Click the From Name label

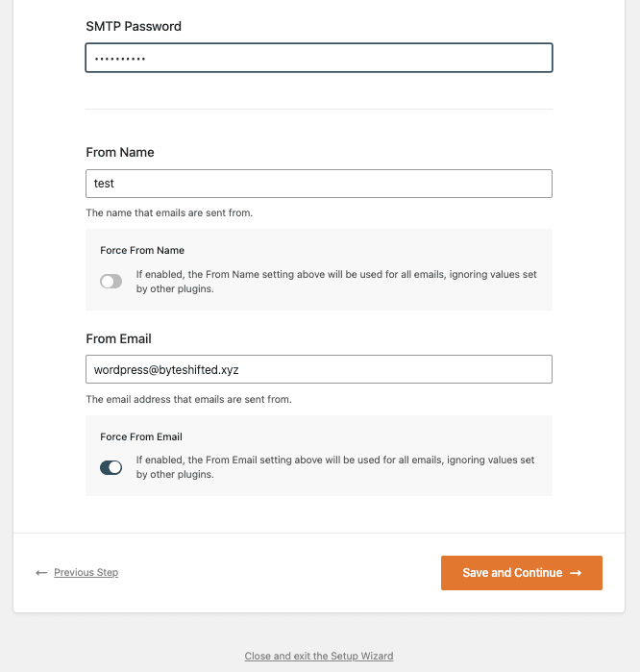pyautogui.click(x=120, y=152)
